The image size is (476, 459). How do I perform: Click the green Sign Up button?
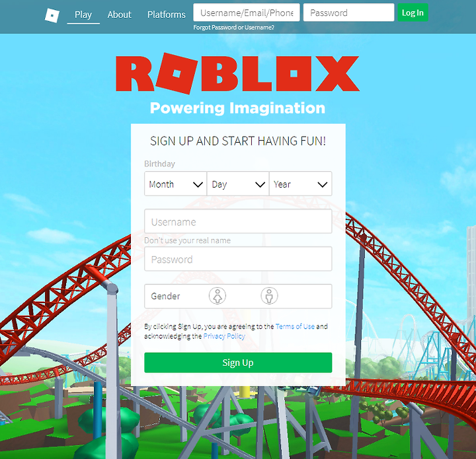238,363
